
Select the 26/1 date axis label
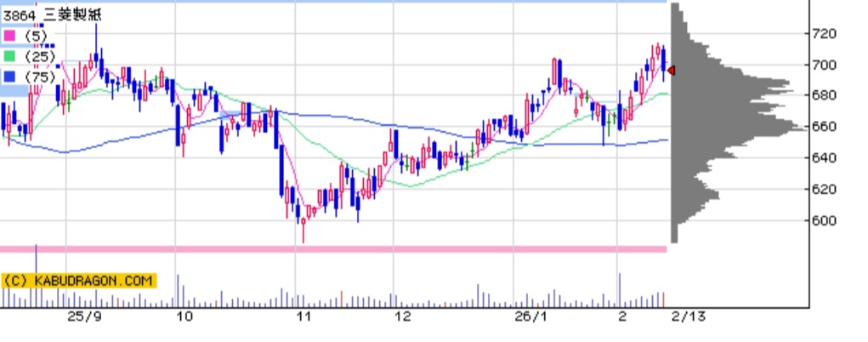click(531, 316)
